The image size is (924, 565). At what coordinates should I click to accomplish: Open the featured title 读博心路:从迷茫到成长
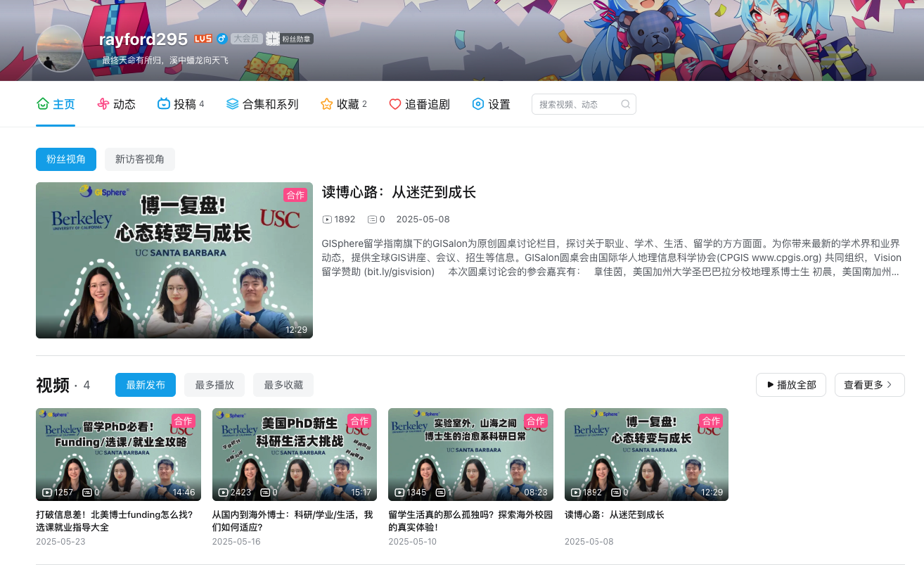(x=399, y=192)
